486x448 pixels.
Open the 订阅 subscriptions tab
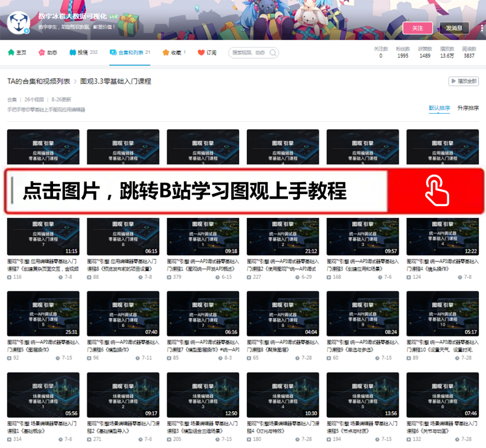point(207,52)
